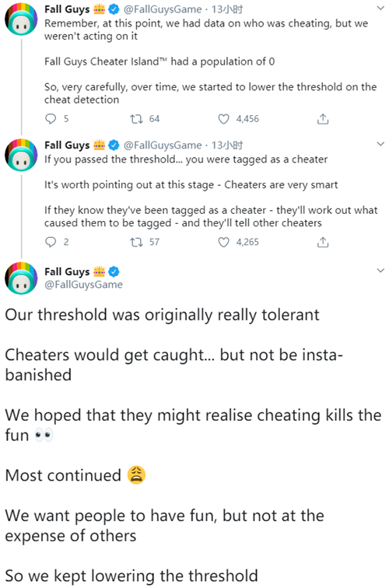Share the 'Cheaters are very smart' tweet

tap(323, 242)
